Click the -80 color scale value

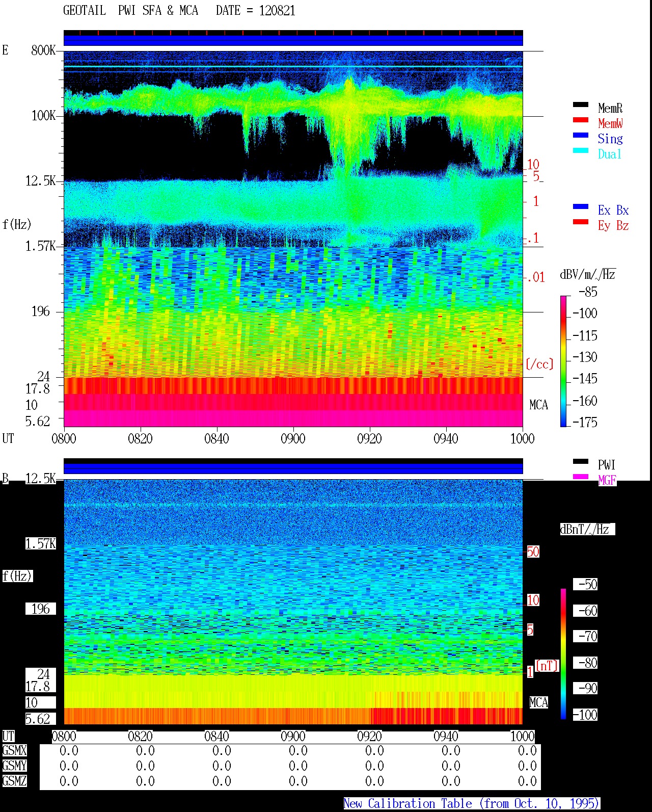585,663
